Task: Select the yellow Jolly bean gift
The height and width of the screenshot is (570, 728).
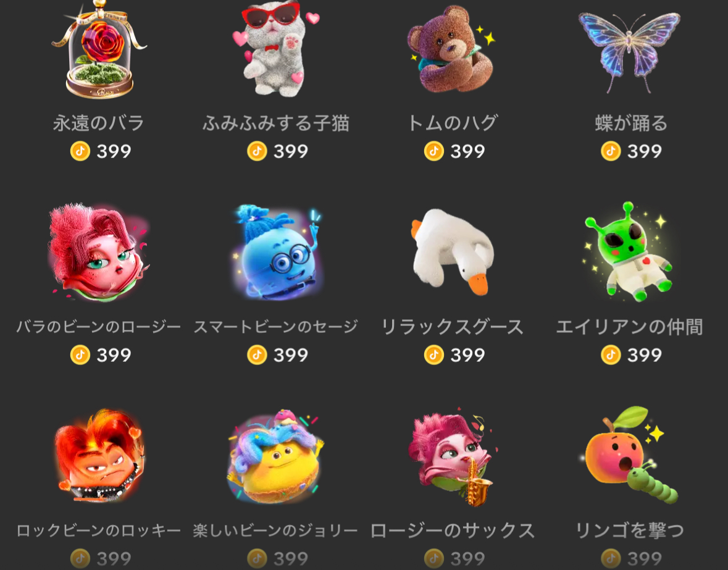Action: click(x=276, y=456)
